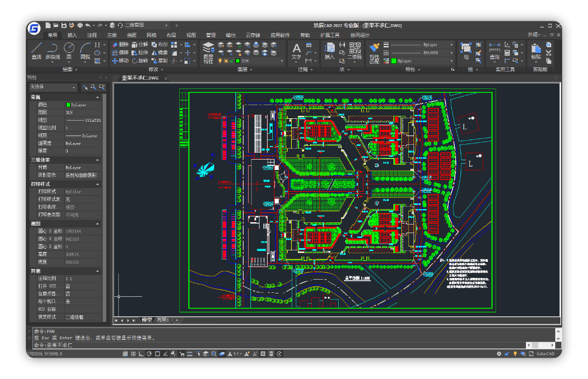Open 图层特性 layer properties manager
The image size is (588, 379).
(208, 53)
